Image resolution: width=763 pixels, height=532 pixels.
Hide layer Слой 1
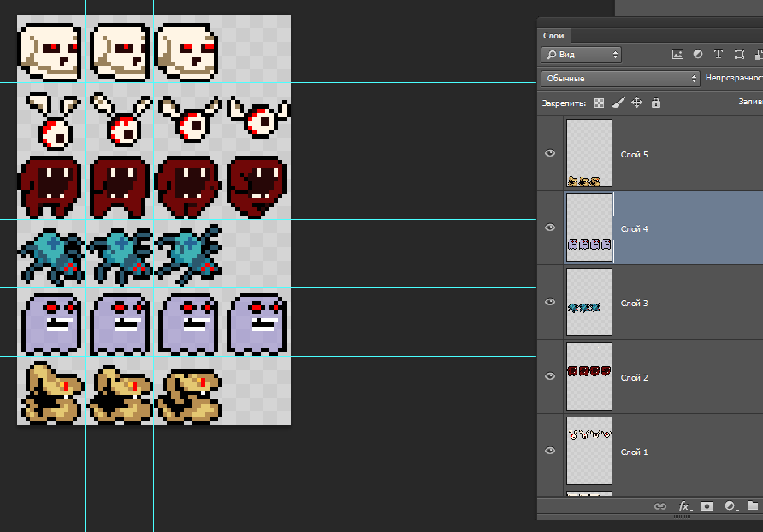click(x=550, y=451)
